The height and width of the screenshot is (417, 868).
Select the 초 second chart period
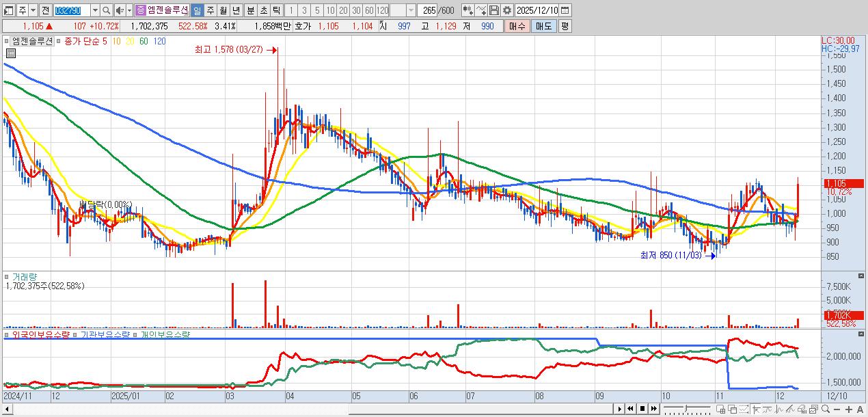263,10
